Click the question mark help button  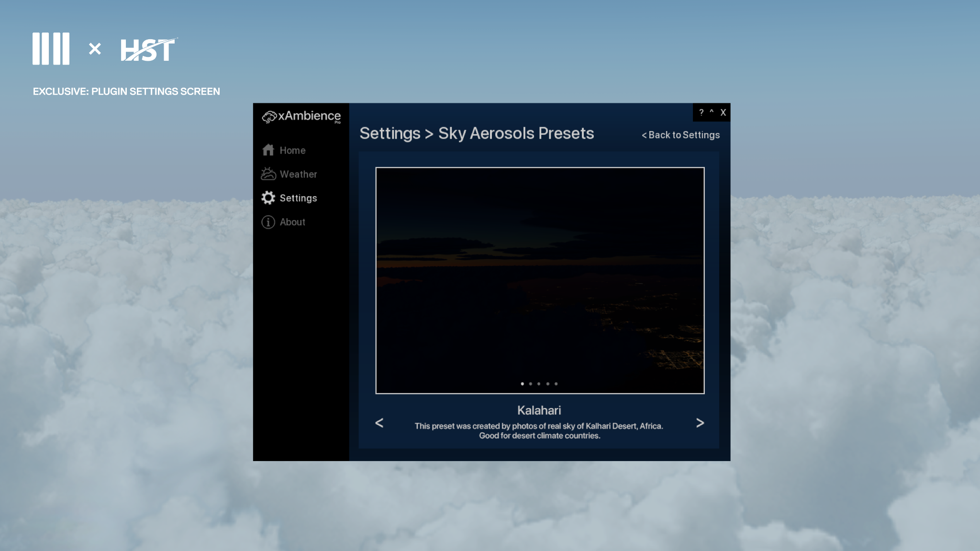point(701,112)
